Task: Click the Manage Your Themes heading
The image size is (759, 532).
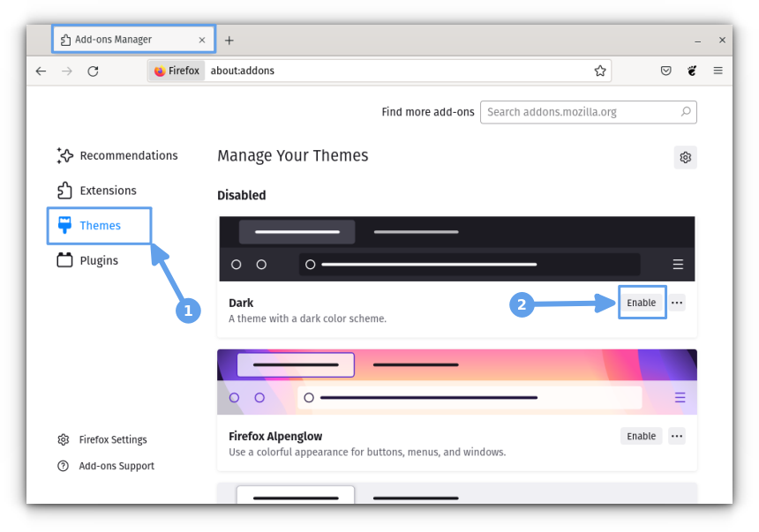Action: click(293, 155)
